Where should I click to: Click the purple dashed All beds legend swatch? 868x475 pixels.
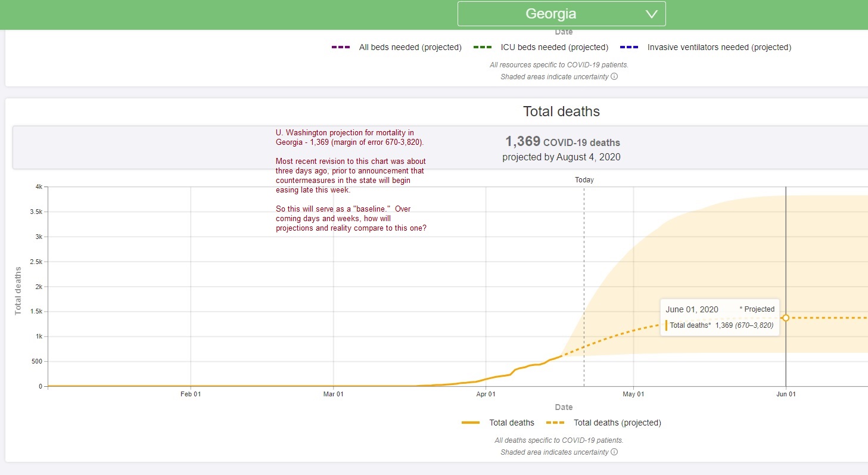pyautogui.click(x=340, y=48)
